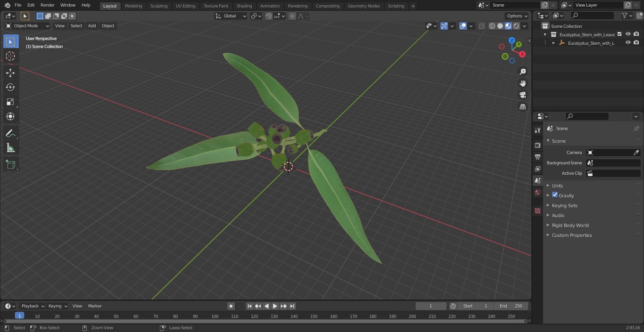Click the pan view hand icon
The height and width of the screenshot is (332, 644).
coord(522,83)
